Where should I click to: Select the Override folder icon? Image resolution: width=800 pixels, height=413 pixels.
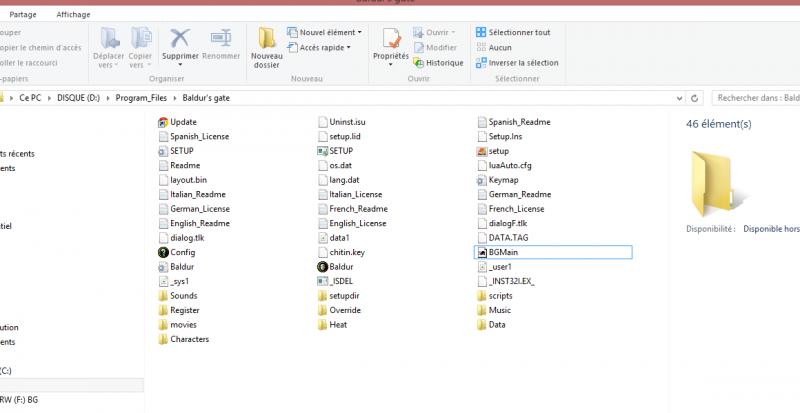pos(322,310)
